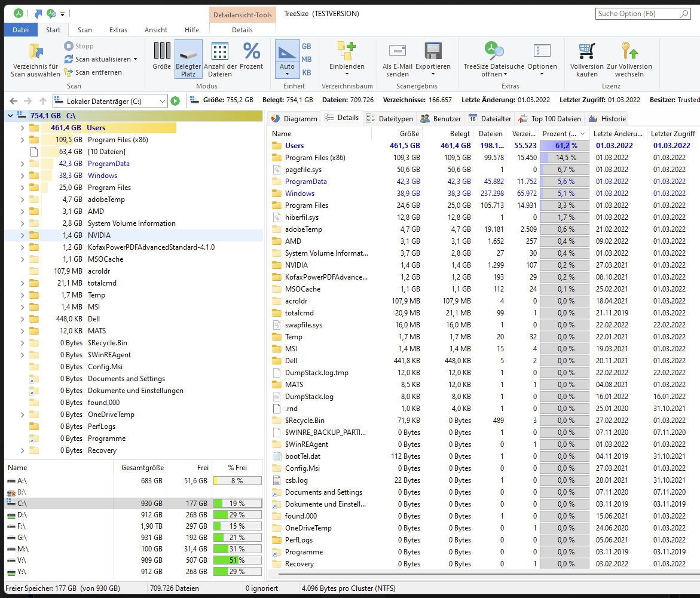This screenshot has width=700, height=598.
Task: Open the Benutzer tab
Action: pos(441,119)
